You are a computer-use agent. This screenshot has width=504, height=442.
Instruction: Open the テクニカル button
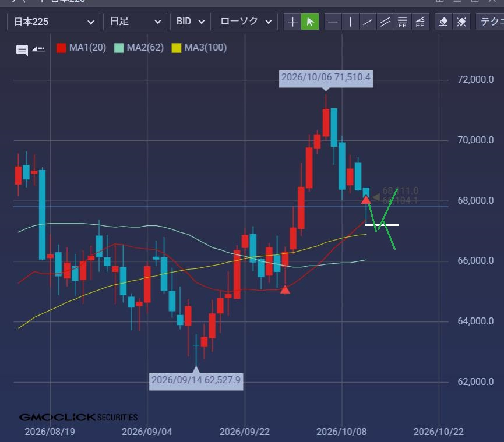tap(490, 22)
